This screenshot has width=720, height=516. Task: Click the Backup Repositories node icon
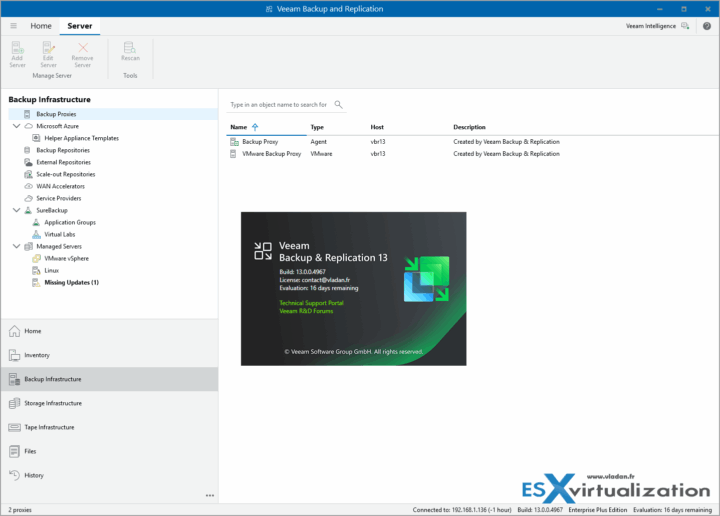click(27, 150)
